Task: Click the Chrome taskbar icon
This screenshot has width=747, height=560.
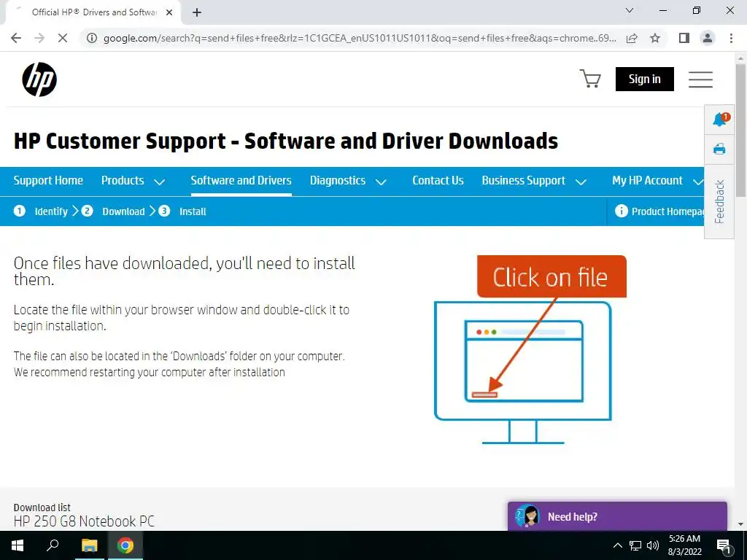Action: point(125,545)
